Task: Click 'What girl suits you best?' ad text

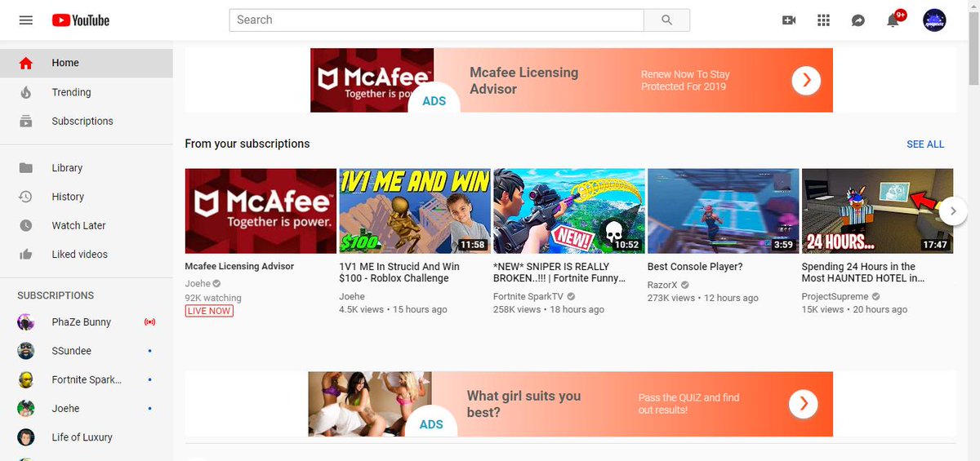Action: [523, 404]
